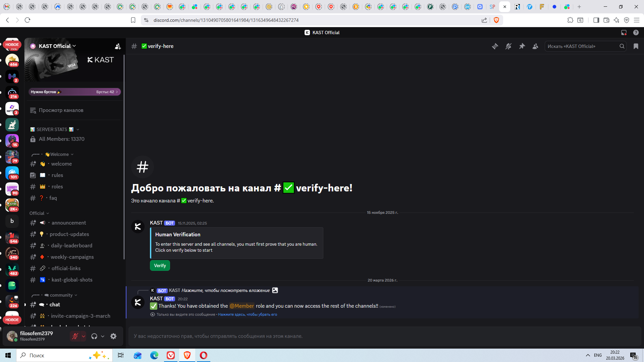Screen dimensions: 644x362
Task: Show pinned messages
Action: pyautogui.click(x=522, y=46)
